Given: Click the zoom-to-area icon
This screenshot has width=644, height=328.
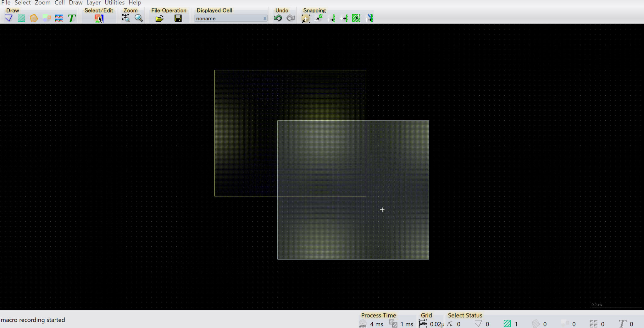Looking at the screenshot, I should click(x=126, y=18).
